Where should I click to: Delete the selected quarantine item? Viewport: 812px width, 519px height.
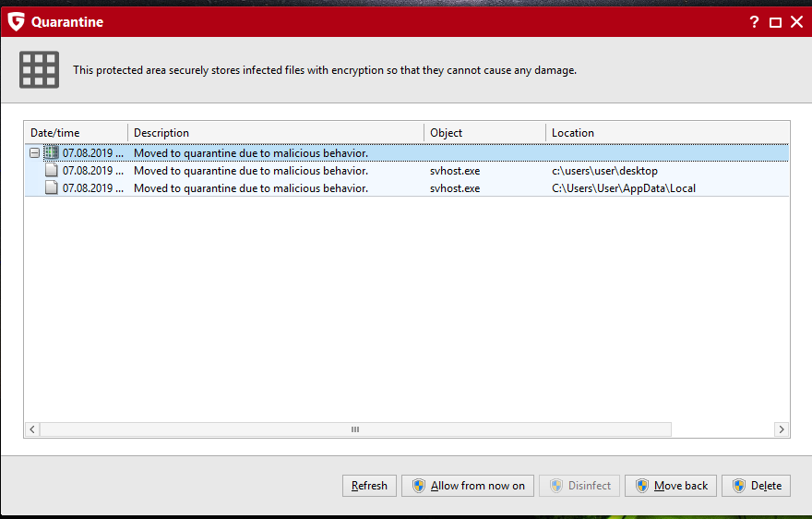click(756, 486)
